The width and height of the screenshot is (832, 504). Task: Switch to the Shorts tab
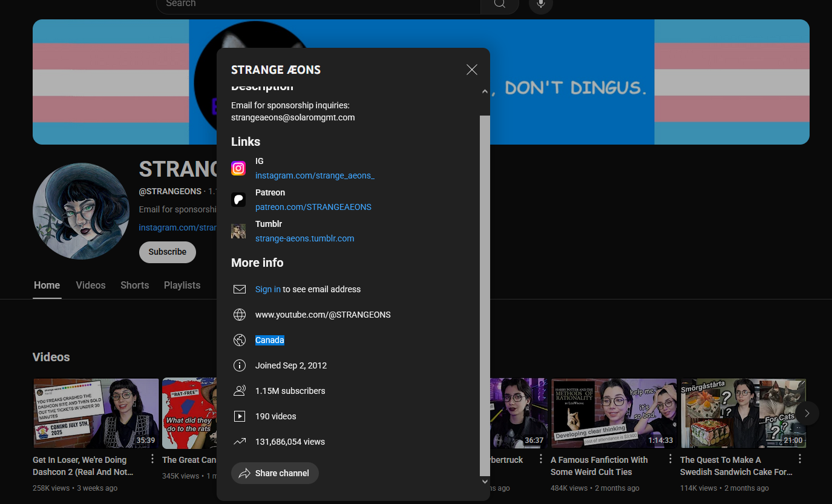coord(134,286)
